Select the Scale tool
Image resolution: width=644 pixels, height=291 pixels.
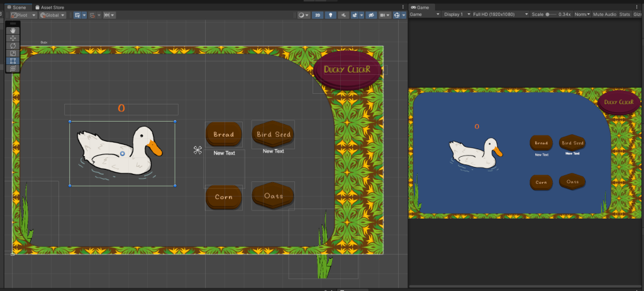13,53
